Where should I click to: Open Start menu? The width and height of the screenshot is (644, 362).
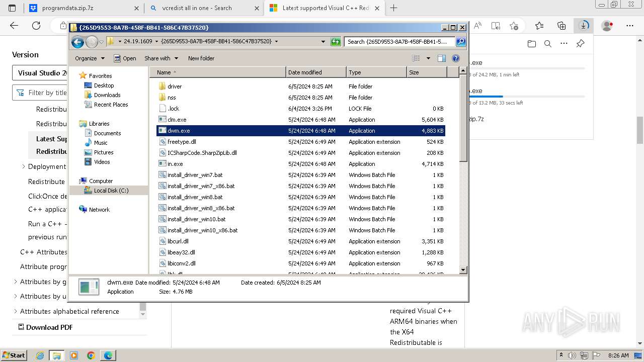[14, 355]
